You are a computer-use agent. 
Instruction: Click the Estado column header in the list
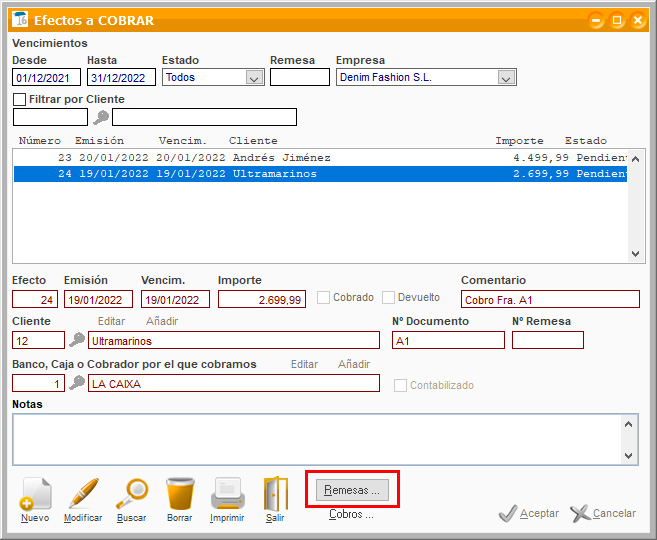coord(586,141)
